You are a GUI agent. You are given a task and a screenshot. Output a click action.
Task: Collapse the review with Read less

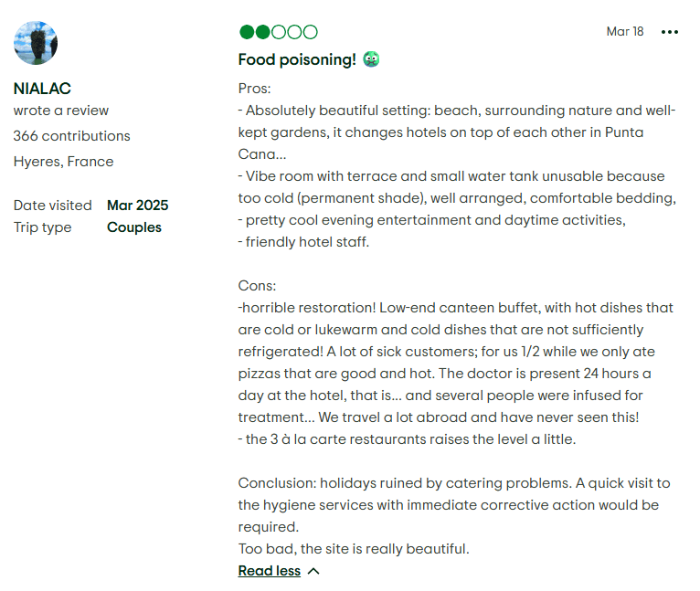(270, 571)
